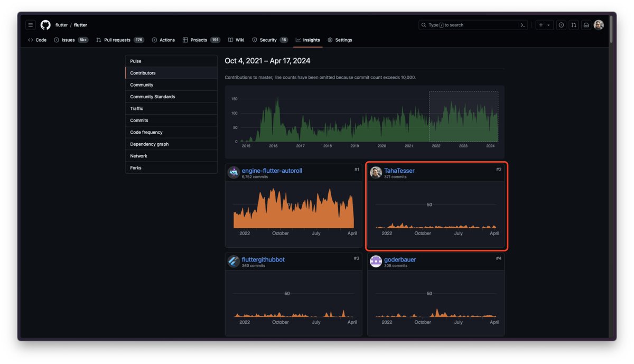Open the pull requests shortcut icon in header

(x=574, y=25)
